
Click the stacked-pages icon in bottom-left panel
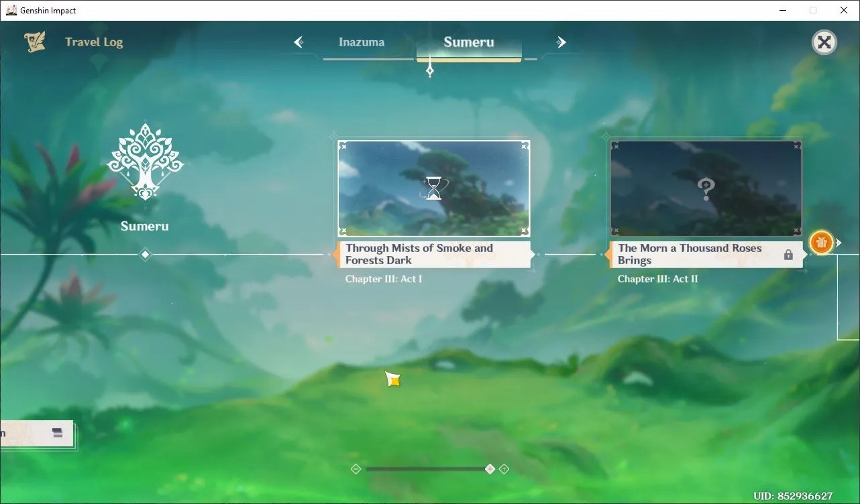58,433
